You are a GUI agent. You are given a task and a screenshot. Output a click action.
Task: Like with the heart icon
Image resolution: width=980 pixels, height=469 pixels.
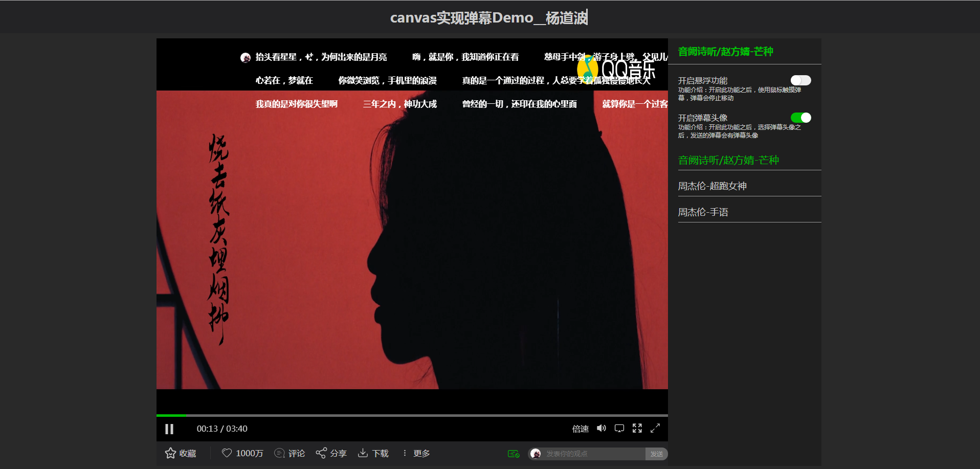click(227, 453)
